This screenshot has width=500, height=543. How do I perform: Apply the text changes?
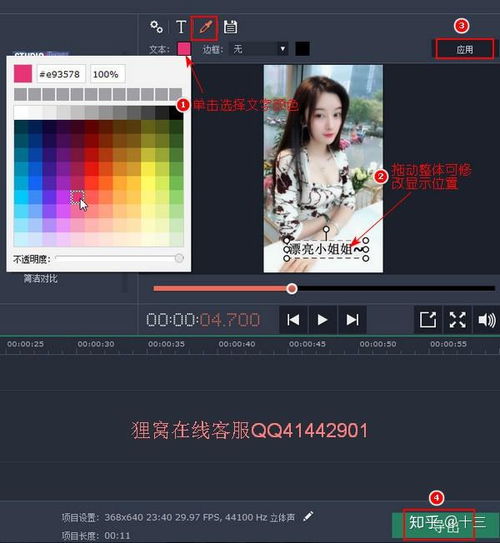point(464,50)
